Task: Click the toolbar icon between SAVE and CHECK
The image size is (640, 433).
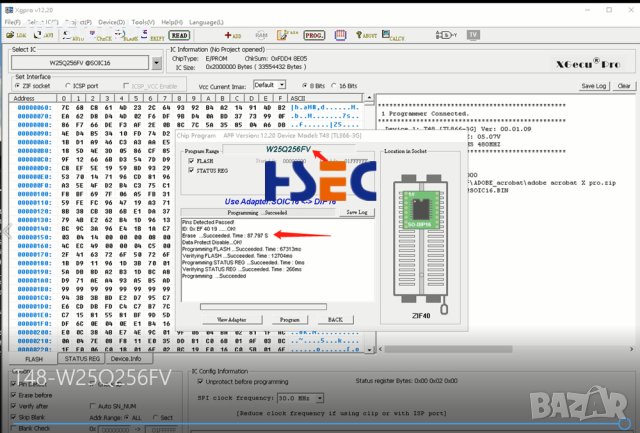Action: pos(73,36)
